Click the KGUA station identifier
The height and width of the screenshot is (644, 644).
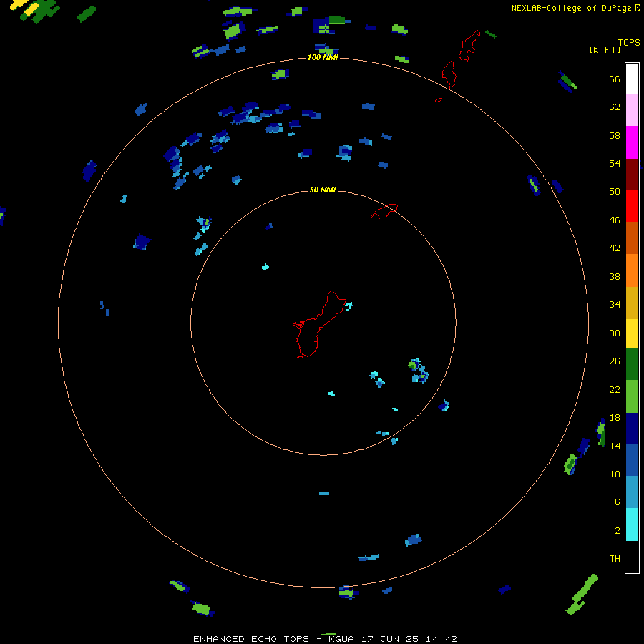pos(341,639)
